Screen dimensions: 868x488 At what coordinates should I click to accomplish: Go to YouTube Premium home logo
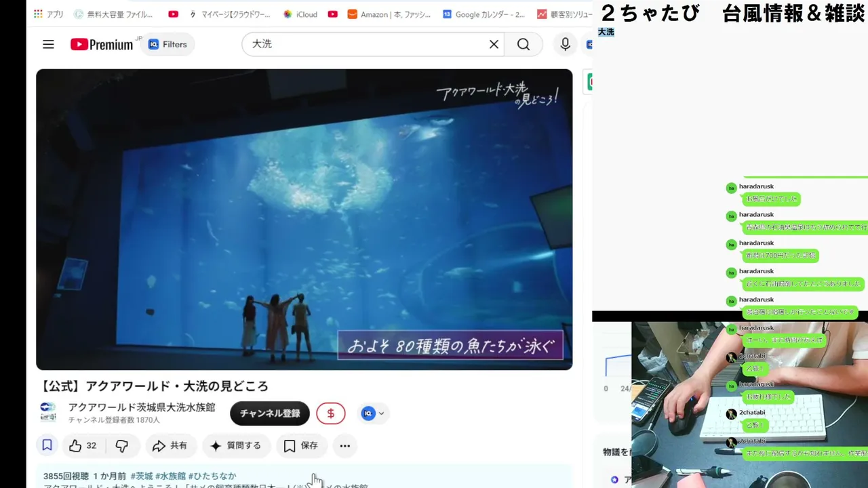coord(102,45)
